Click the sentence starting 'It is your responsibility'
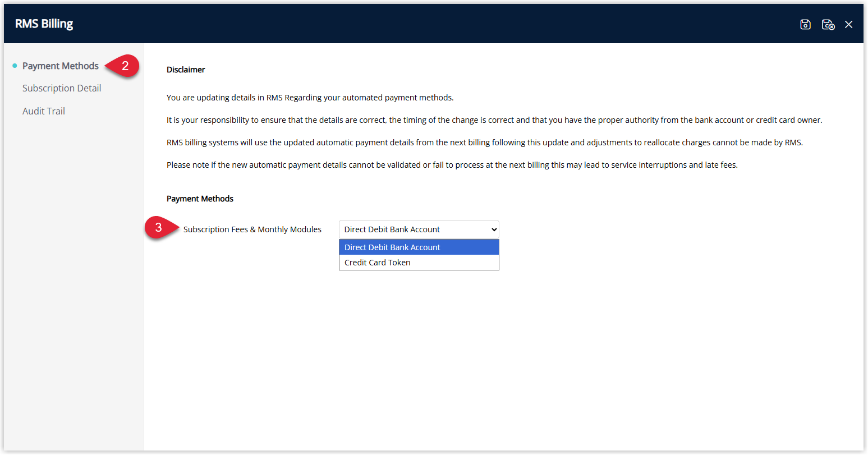The height and width of the screenshot is (455, 868). [x=494, y=120]
